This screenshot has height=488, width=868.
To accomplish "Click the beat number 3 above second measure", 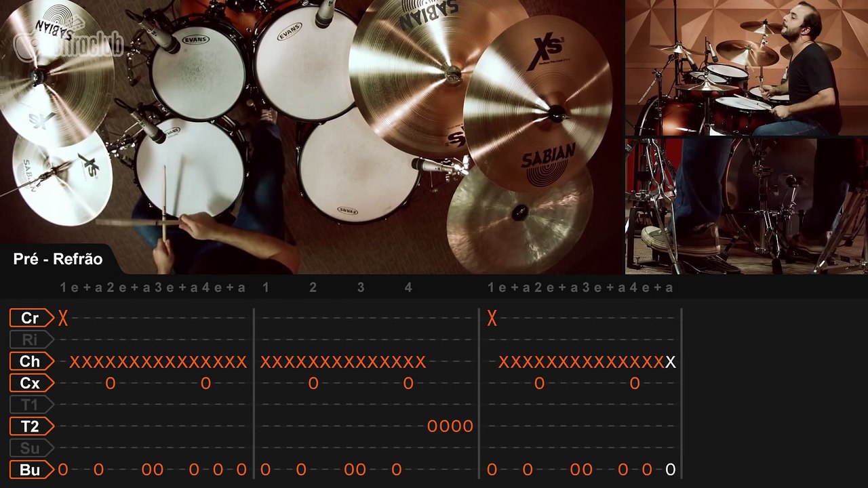I will tap(361, 287).
